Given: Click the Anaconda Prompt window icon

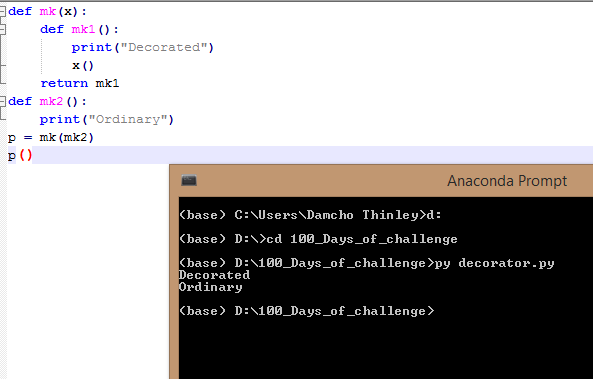Looking at the screenshot, I should coord(189,180).
